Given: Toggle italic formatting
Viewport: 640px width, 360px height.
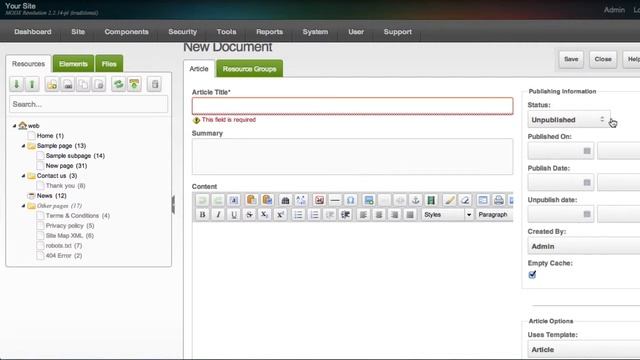Looking at the screenshot, I should pos(218,215).
